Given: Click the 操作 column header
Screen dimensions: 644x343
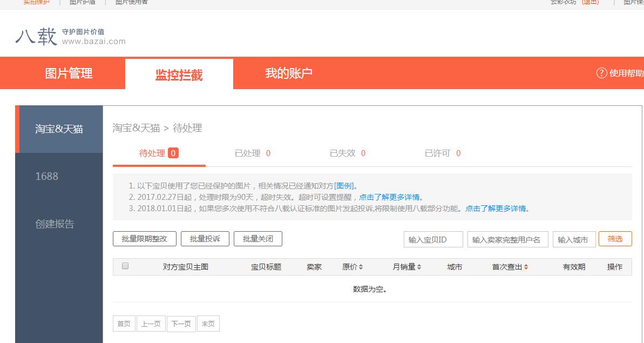Looking at the screenshot, I should (615, 267).
